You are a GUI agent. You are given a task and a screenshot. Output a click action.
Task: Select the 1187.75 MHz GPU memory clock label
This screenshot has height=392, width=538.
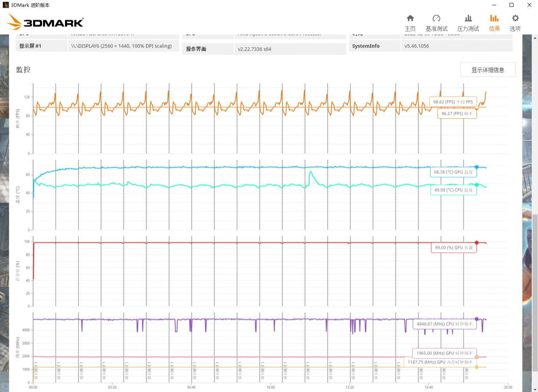[x=440, y=362]
